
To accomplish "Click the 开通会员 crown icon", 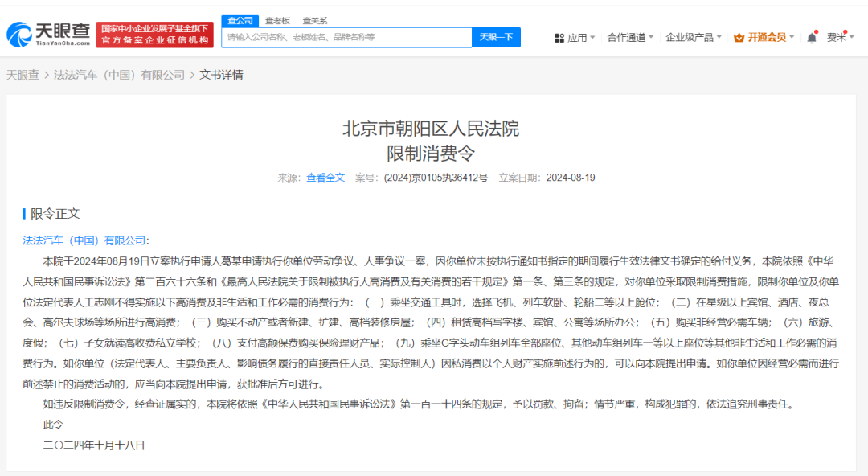I will click(x=739, y=38).
